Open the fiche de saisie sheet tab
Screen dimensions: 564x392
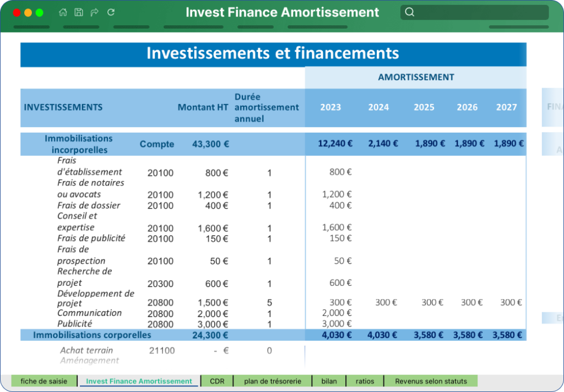[x=44, y=381]
